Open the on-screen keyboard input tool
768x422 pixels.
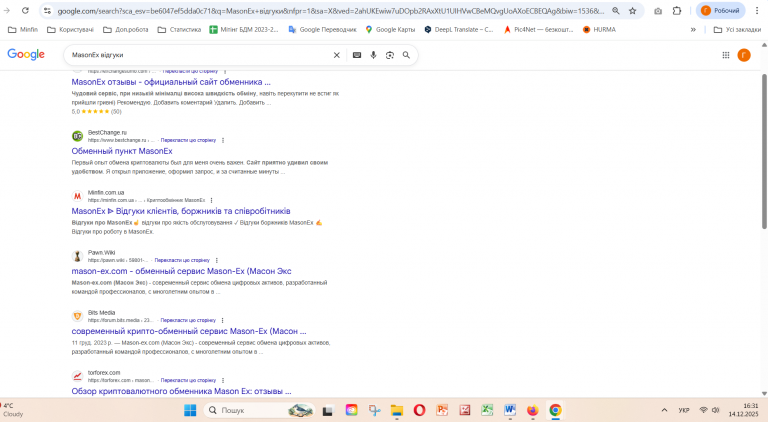(357, 55)
